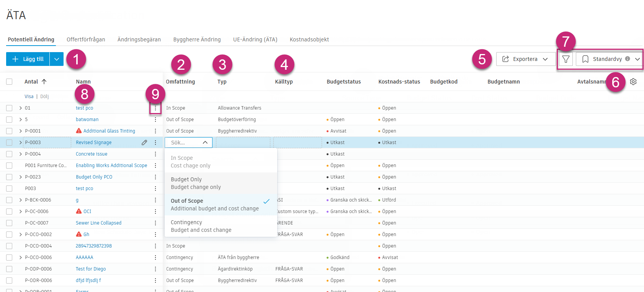The width and height of the screenshot is (644, 292).
Task: Open the more menu for batwoman row
Action: 155,120
